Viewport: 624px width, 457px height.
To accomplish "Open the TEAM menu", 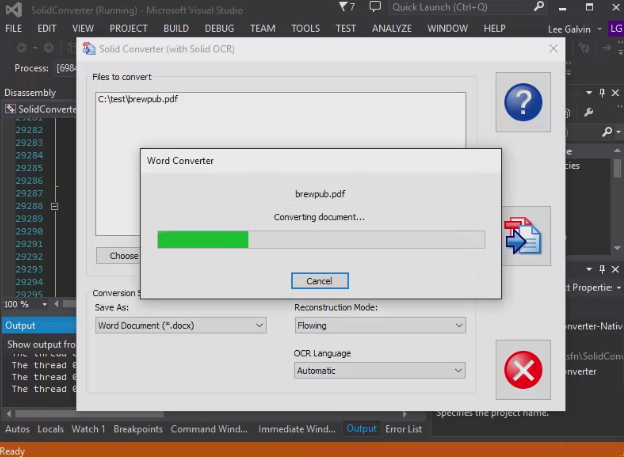I will (x=263, y=29).
